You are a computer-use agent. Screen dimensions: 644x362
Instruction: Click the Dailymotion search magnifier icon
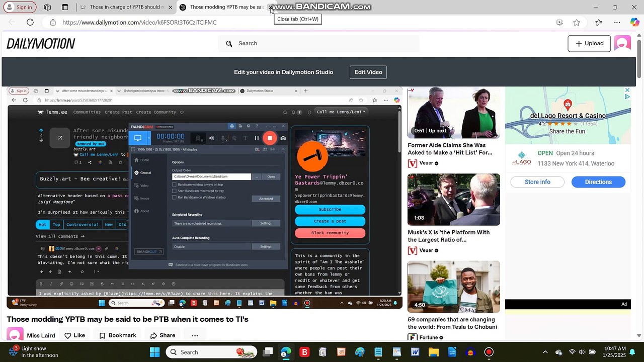tap(229, 44)
